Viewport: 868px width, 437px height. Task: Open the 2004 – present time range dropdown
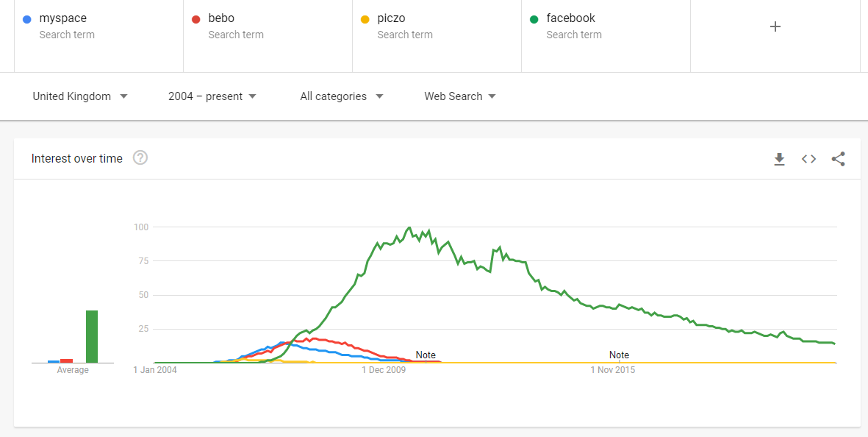click(212, 96)
